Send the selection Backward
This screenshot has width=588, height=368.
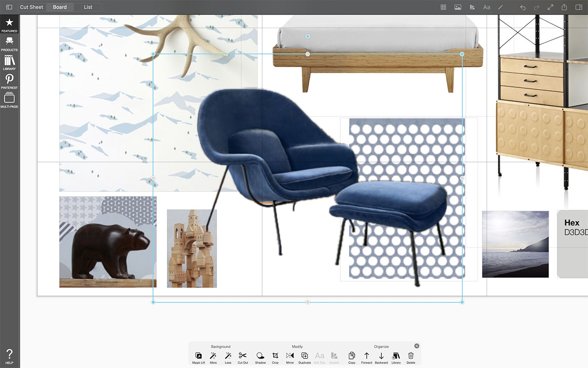coord(381,357)
